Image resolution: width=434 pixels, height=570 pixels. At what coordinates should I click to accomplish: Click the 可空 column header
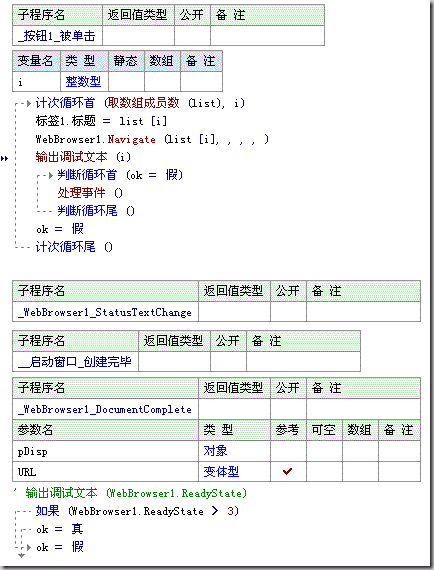pos(324,430)
